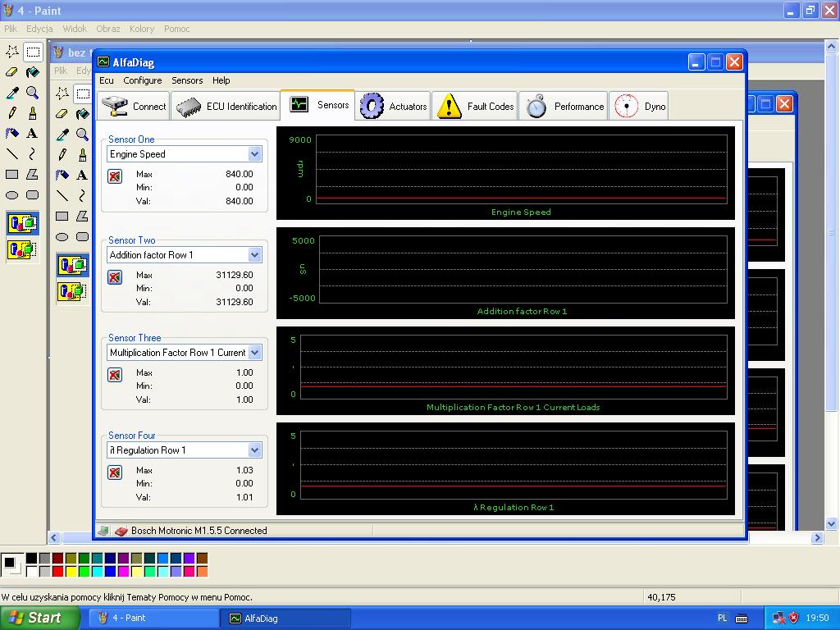Click the reset icon under Sensor Four
Image resolution: width=840 pixels, height=630 pixels.
click(x=115, y=472)
